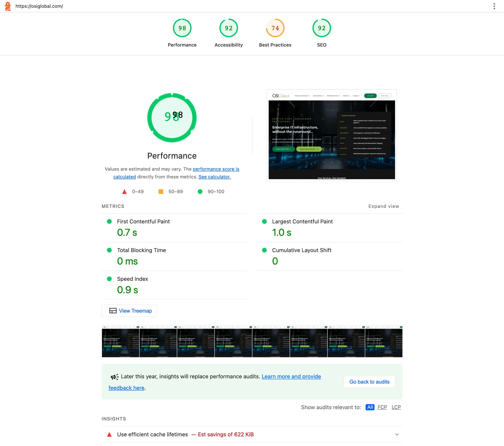The image size is (504, 446).
Task: Click the chevron on the cache lifetimes row
Action: [x=397, y=435]
